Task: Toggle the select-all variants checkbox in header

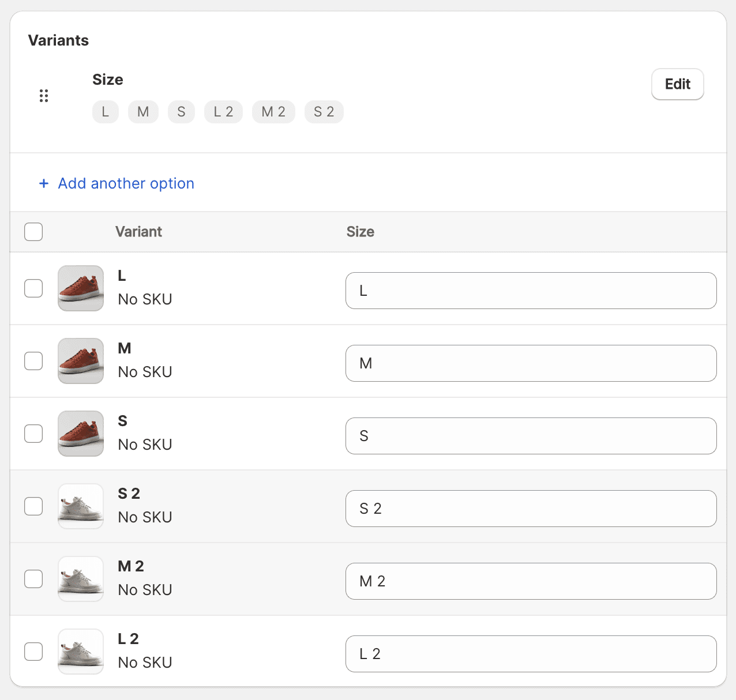Action: click(x=33, y=232)
